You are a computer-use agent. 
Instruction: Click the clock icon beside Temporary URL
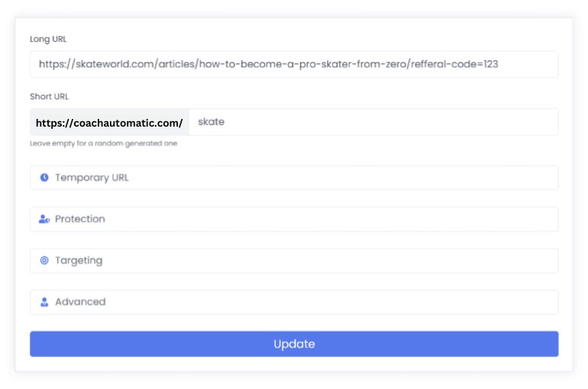[44, 178]
